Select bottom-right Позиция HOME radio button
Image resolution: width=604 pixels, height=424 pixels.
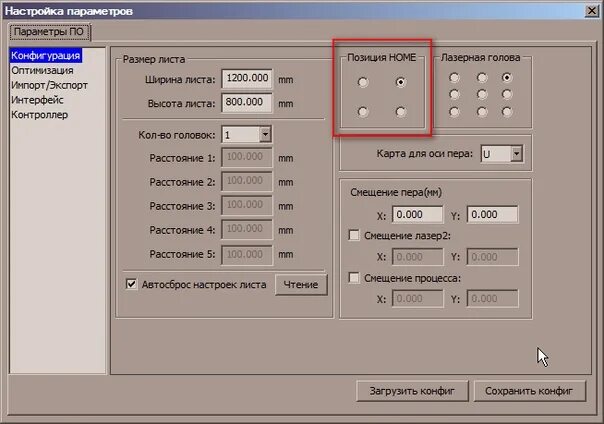pyautogui.click(x=401, y=112)
